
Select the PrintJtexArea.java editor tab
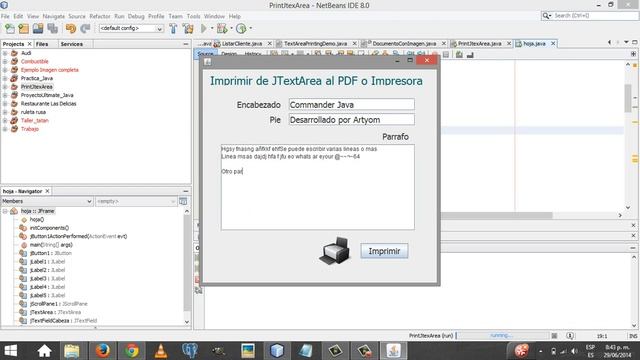point(480,44)
